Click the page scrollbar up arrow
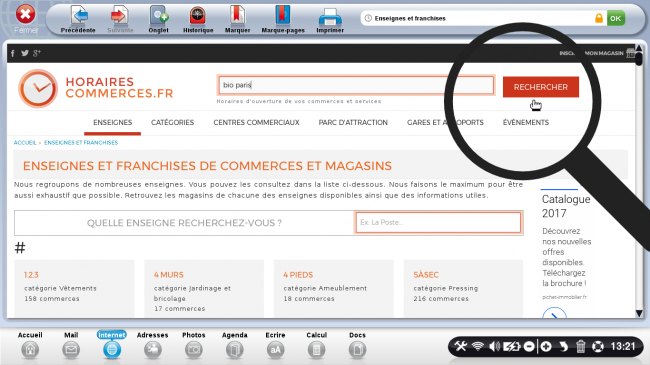 639,48
